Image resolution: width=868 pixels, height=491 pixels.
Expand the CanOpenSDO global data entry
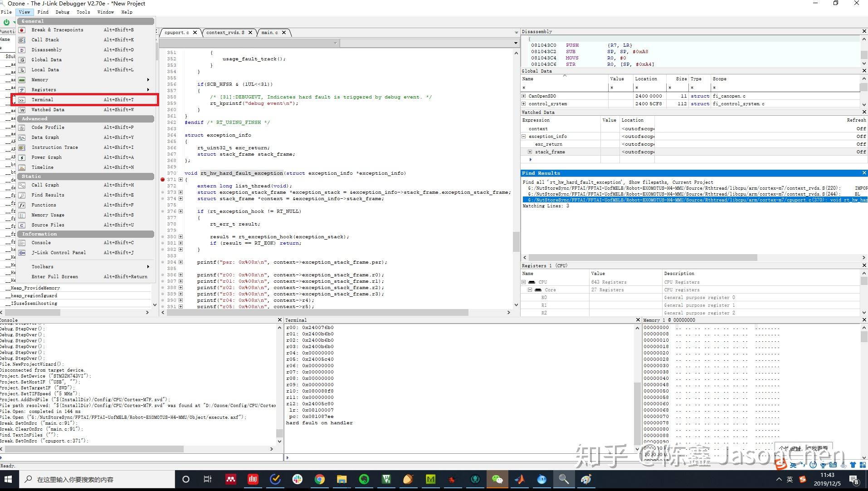pos(524,96)
